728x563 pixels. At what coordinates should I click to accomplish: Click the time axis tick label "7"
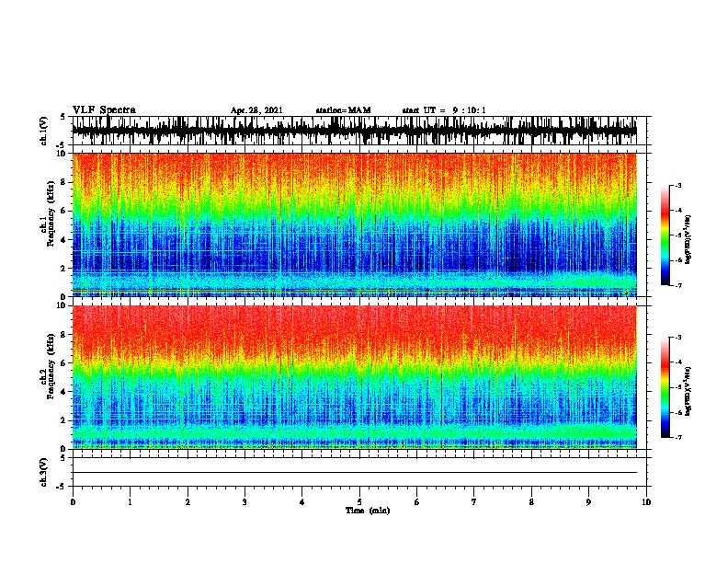[474, 502]
